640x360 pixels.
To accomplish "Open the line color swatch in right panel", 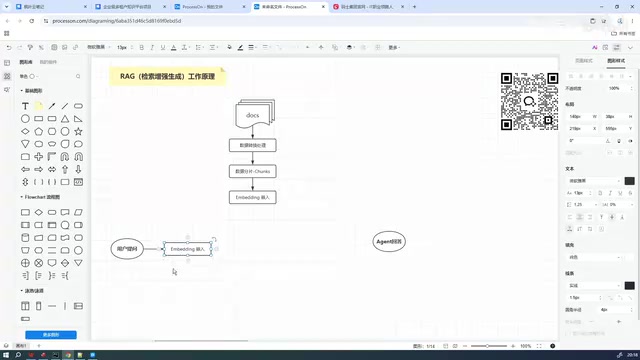I will [x=629, y=285].
